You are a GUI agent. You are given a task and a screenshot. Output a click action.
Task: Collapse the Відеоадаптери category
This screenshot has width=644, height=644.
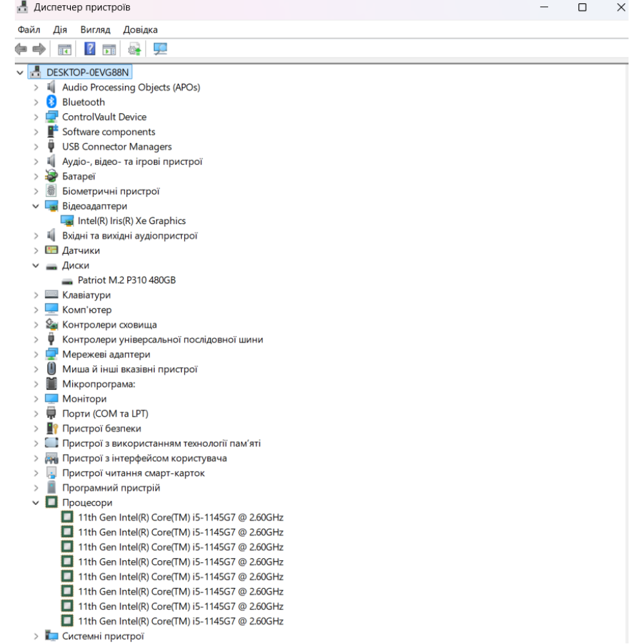tap(36, 206)
